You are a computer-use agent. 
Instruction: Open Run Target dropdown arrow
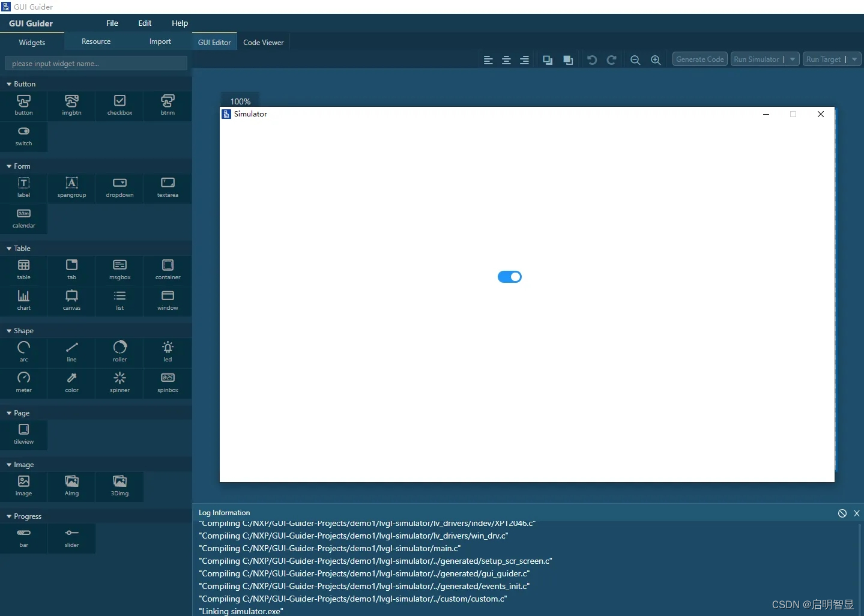854,59
